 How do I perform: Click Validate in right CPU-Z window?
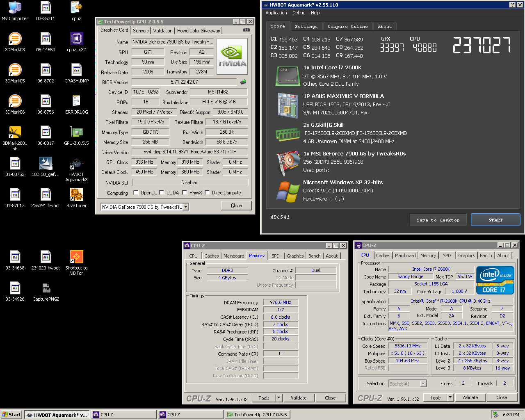(470, 397)
